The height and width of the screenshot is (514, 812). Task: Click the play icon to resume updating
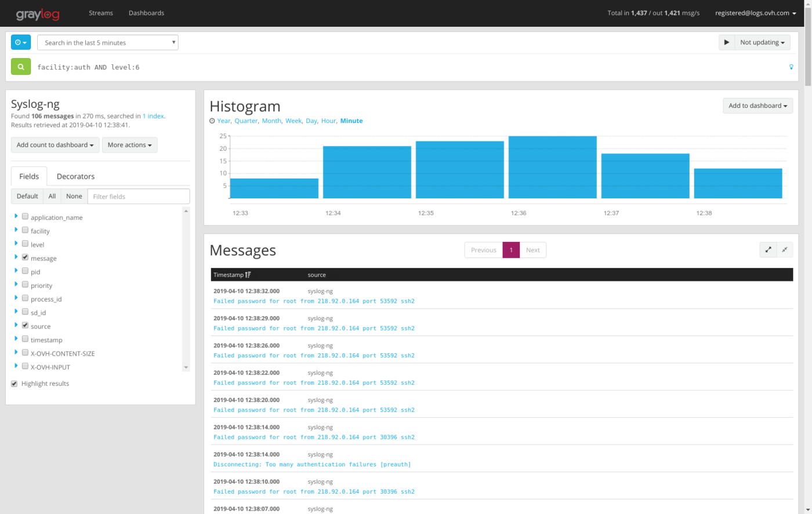tap(727, 42)
